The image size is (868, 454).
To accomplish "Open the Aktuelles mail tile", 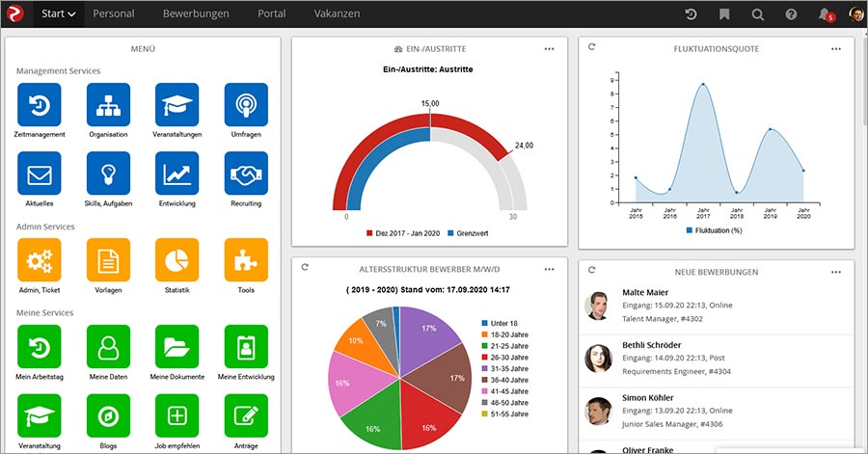I will (40, 174).
